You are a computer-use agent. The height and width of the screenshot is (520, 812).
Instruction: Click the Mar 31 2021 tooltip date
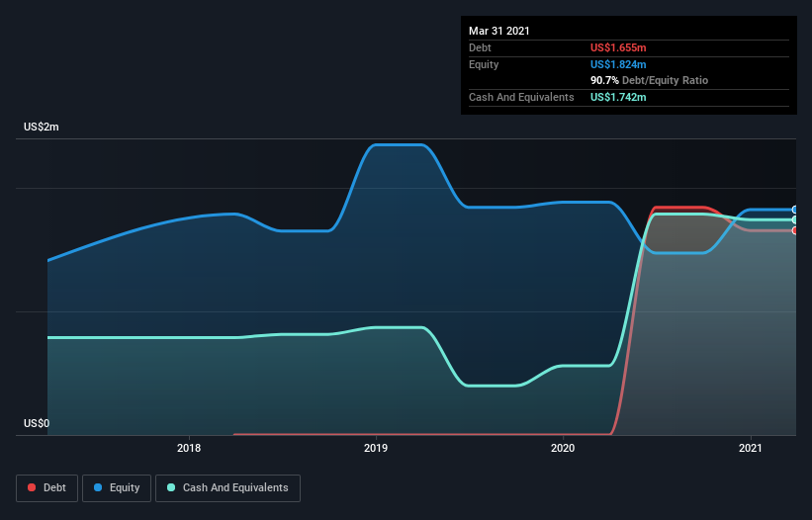pyautogui.click(x=499, y=31)
